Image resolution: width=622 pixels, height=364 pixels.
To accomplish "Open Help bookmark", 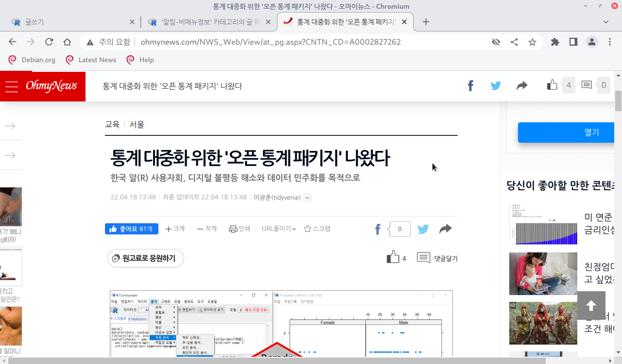I will [x=140, y=60].
